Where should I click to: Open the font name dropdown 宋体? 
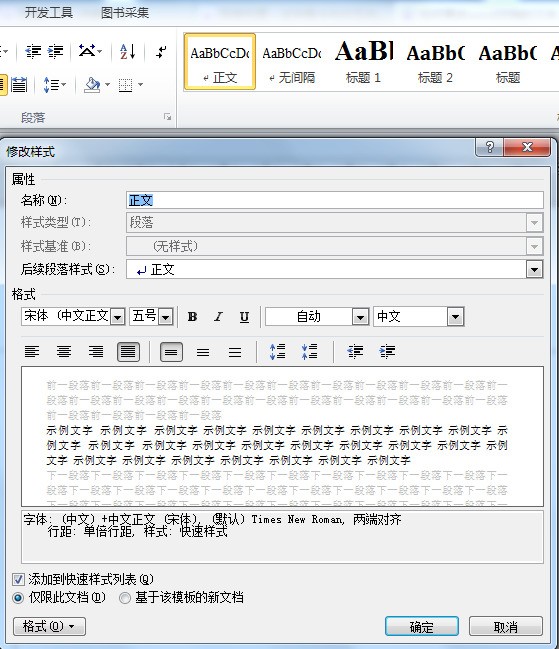point(118,317)
